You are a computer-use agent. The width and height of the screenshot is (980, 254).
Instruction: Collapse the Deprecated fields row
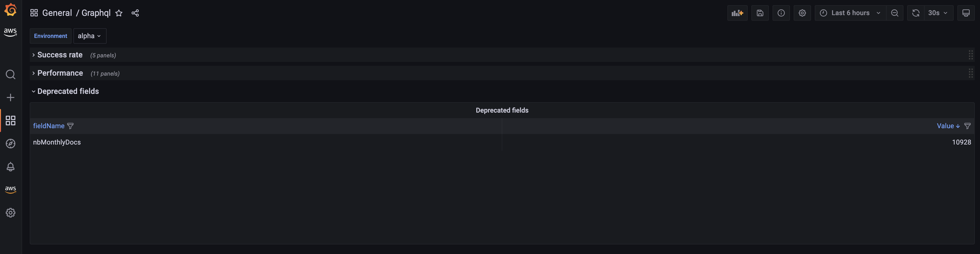[x=68, y=91]
